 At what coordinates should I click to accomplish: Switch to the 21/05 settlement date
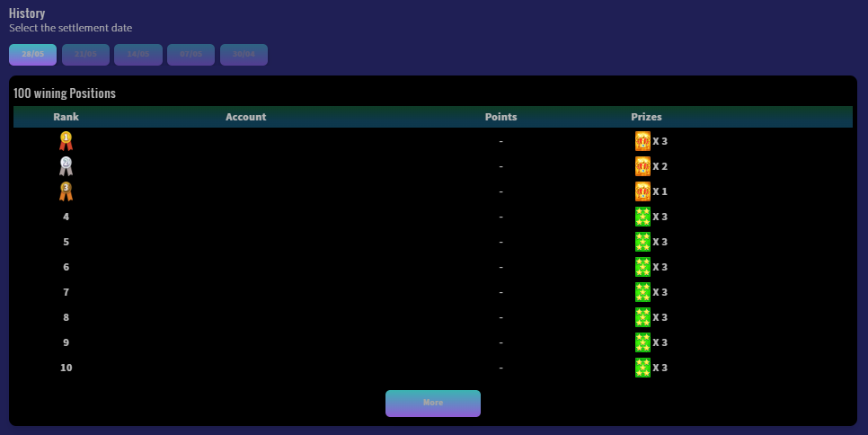85,55
